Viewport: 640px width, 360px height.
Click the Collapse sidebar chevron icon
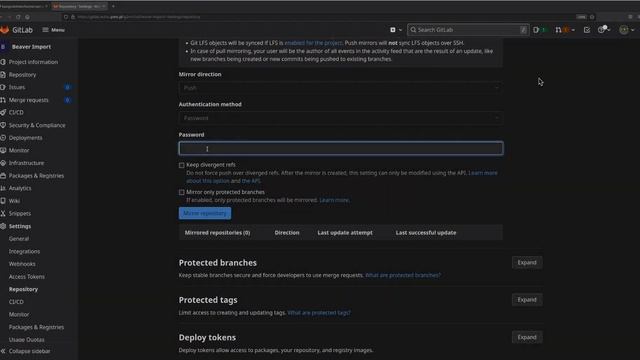pyautogui.click(x=3, y=351)
